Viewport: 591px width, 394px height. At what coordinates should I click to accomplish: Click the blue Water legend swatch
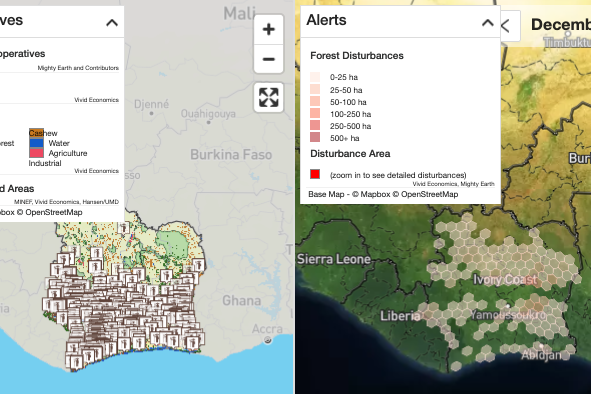pyautogui.click(x=37, y=143)
